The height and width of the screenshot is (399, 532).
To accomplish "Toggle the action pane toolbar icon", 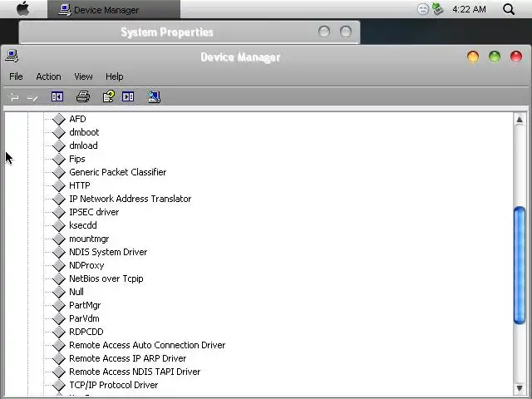I will [128, 96].
